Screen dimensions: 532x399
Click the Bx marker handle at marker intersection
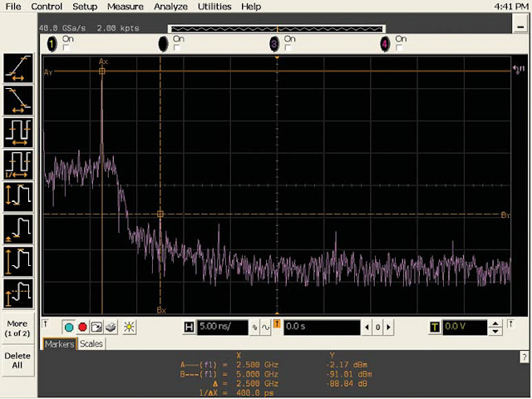160,214
